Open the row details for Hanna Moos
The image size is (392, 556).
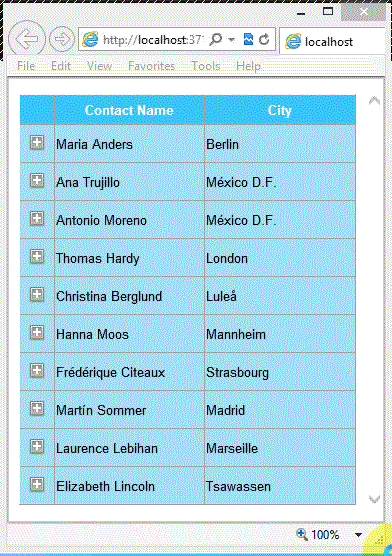point(37,333)
